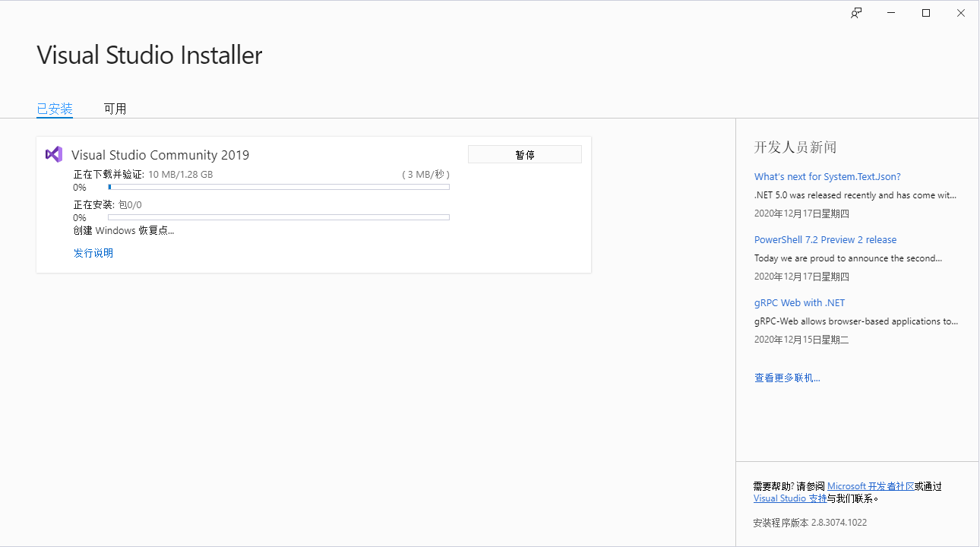Click the '( 3 MB/秒 )' download speed
This screenshot has width=980, height=547.
(425, 174)
